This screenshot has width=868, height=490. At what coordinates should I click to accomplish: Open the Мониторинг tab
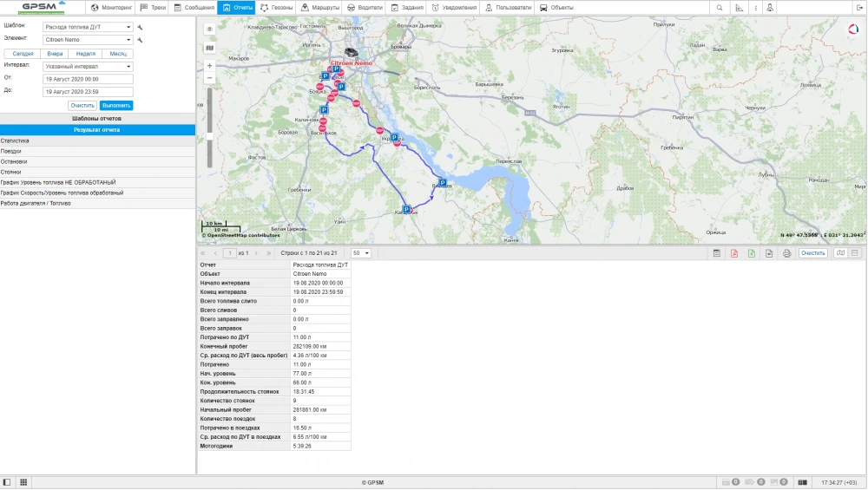(112, 7)
